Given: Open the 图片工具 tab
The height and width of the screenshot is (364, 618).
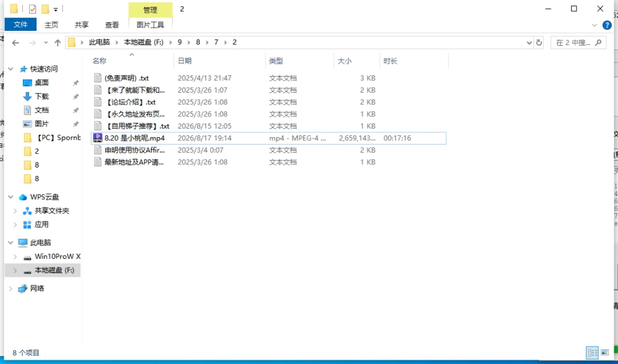Looking at the screenshot, I should [x=151, y=25].
